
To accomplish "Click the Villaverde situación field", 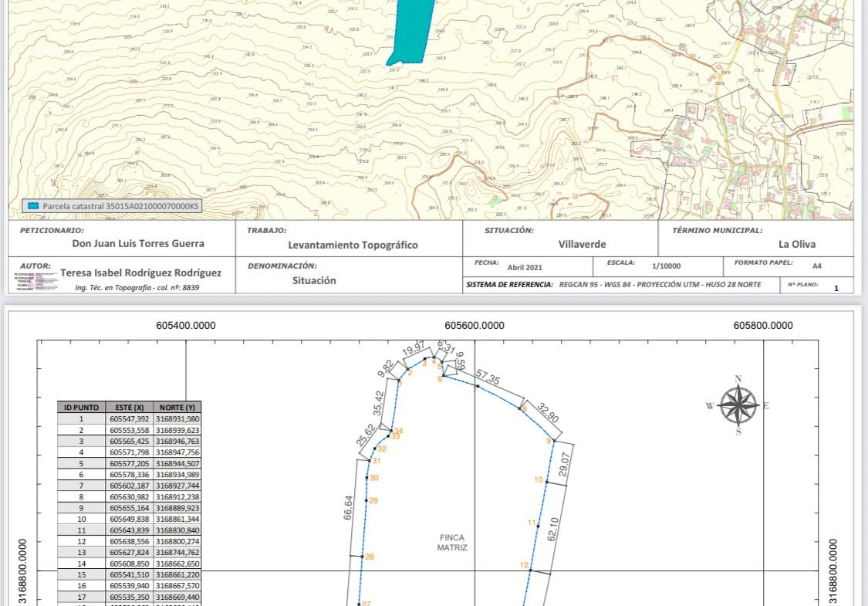I will pyautogui.click(x=582, y=244).
